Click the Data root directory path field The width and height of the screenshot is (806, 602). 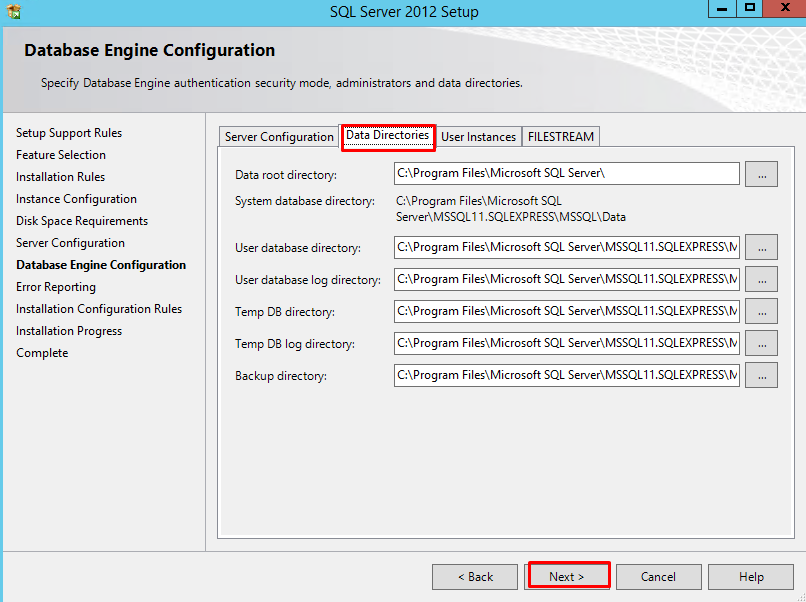click(x=566, y=173)
